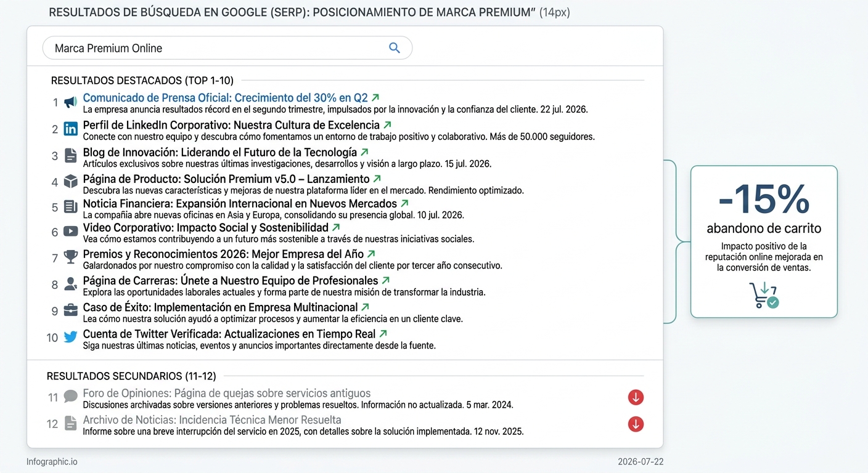Click snippet dated 5 mar. 2024
Image resolution: width=868 pixels, height=473 pixels.
coord(298,405)
